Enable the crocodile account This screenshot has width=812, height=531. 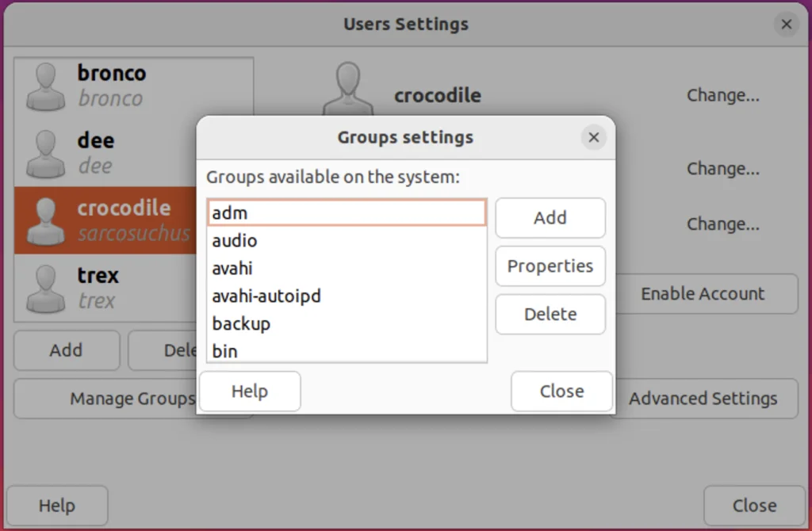click(x=704, y=293)
